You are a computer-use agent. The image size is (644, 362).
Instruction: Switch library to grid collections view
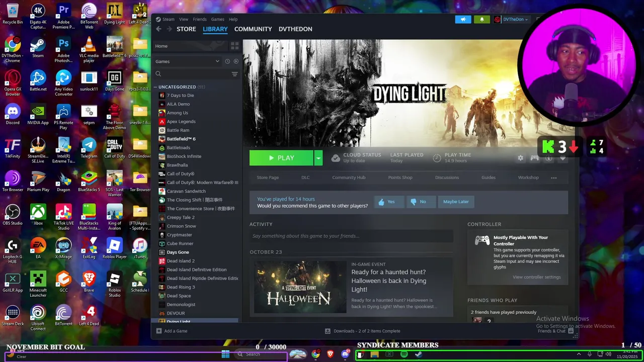pyautogui.click(x=234, y=46)
